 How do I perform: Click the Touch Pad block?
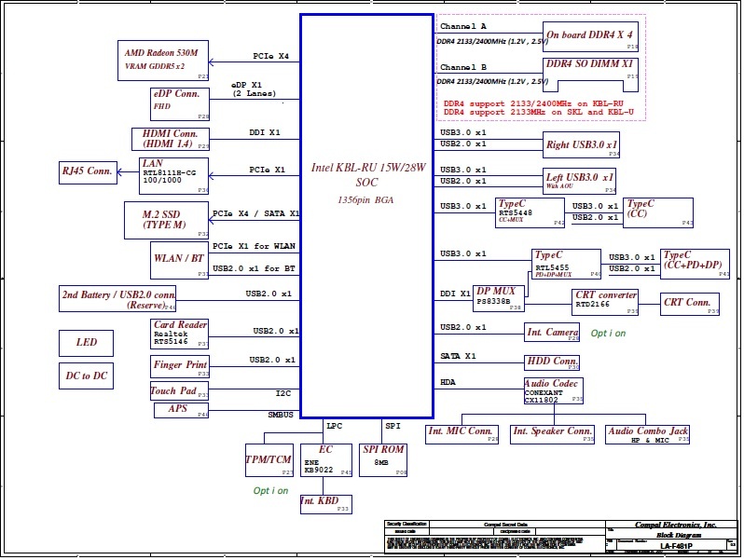(x=179, y=390)
